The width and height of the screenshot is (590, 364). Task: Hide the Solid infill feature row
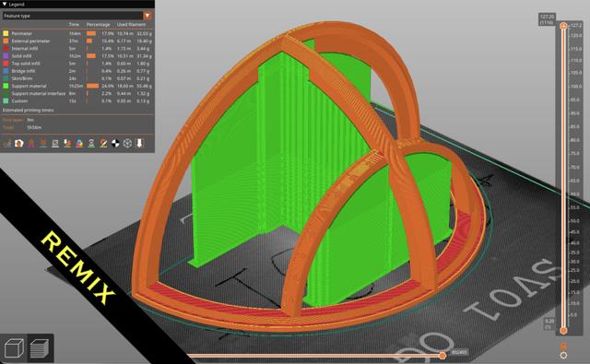(x=77, y=56)
